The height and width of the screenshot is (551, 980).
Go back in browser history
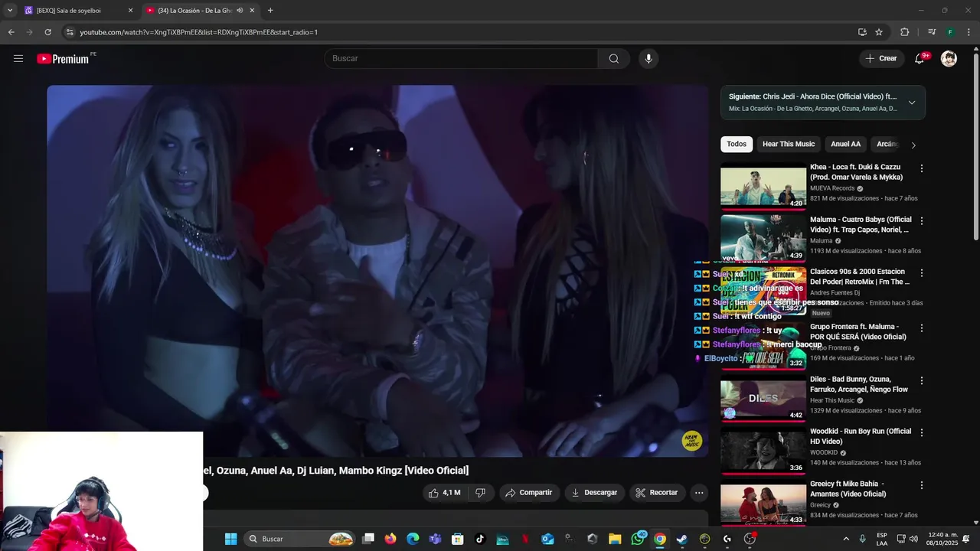coord(11,32)
